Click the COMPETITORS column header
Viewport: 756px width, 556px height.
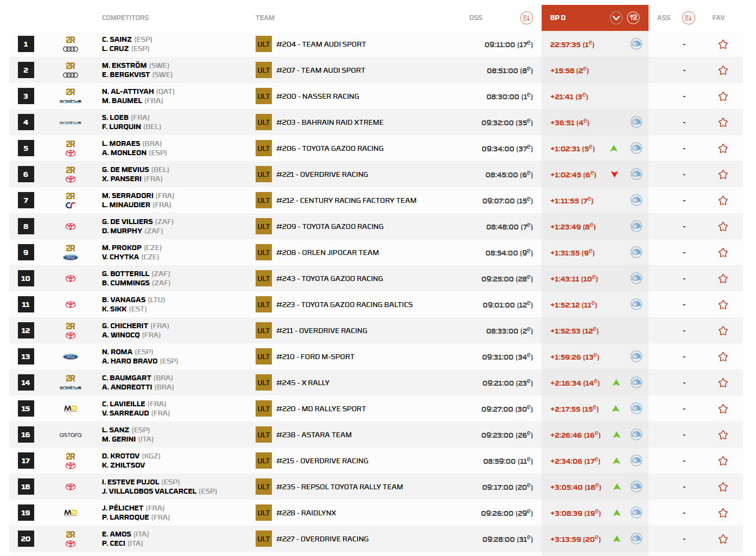click(125, 18)
